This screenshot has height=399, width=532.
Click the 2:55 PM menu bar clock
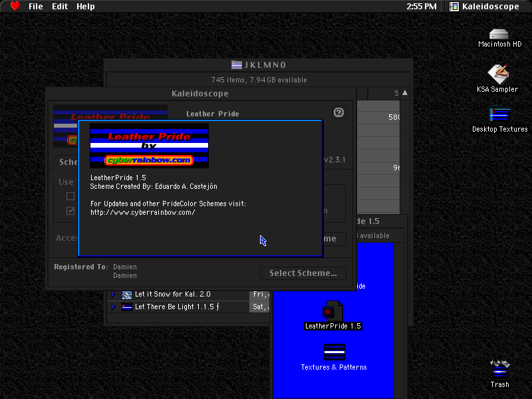(422, 7)
